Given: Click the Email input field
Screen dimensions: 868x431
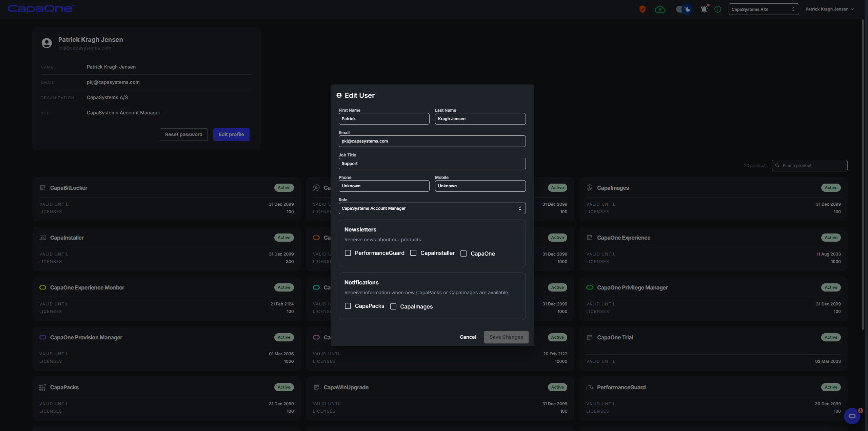Looking at the screenshot, I should (432, 141).
